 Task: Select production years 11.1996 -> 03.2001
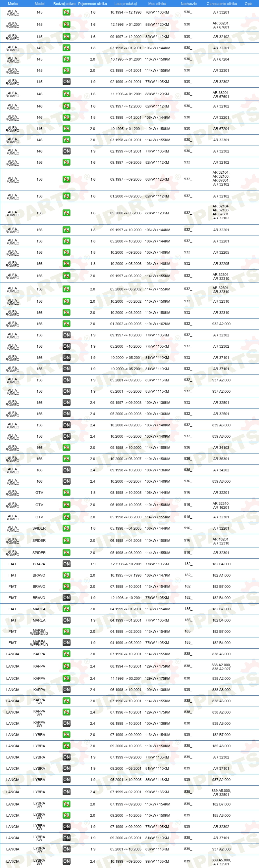[126, 678]
